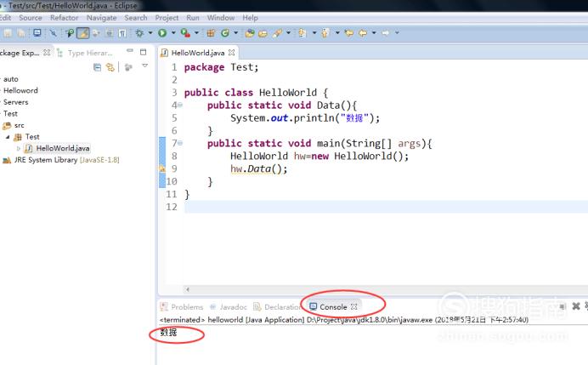Click the Search magnifier toolbar icon

(x=70, y=33)
